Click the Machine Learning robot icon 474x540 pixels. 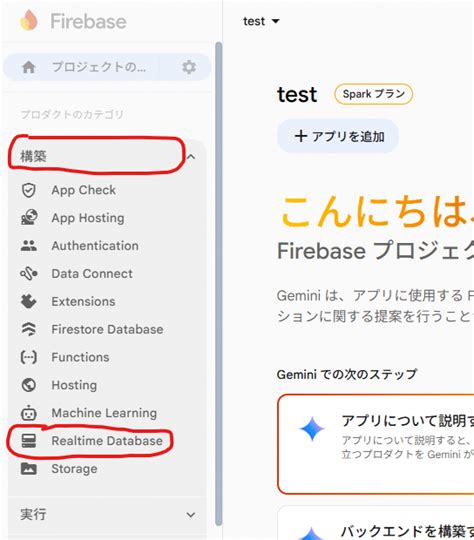click(x=29, y=413)
